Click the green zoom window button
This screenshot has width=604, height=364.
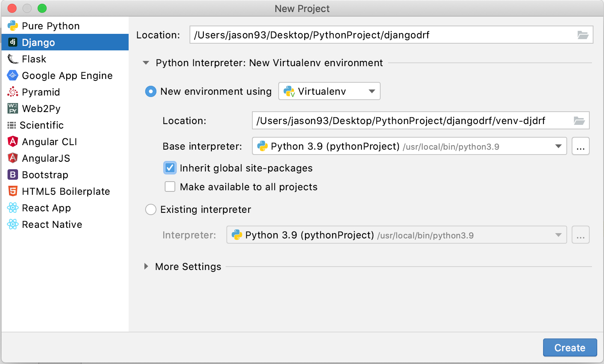point(42,8)
